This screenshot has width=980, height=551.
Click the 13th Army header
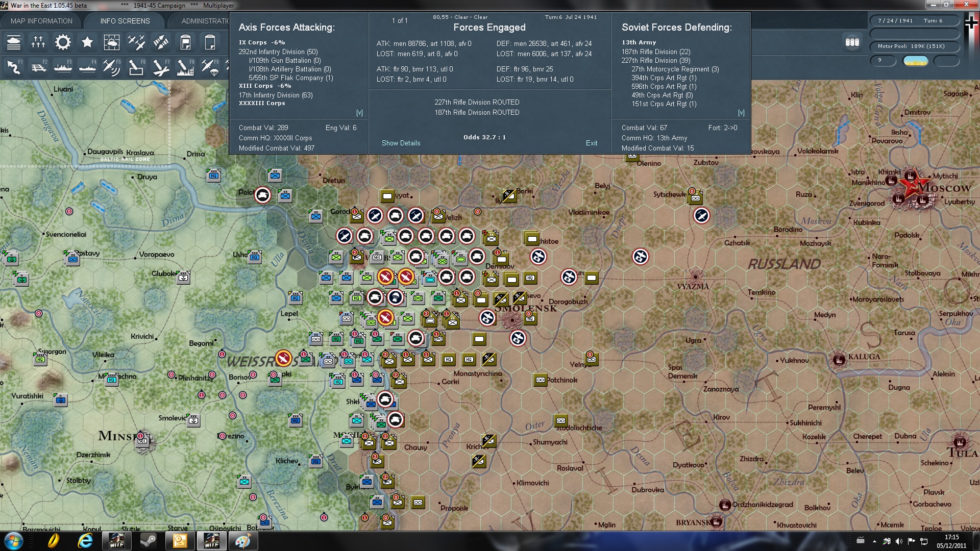(639, 42)
